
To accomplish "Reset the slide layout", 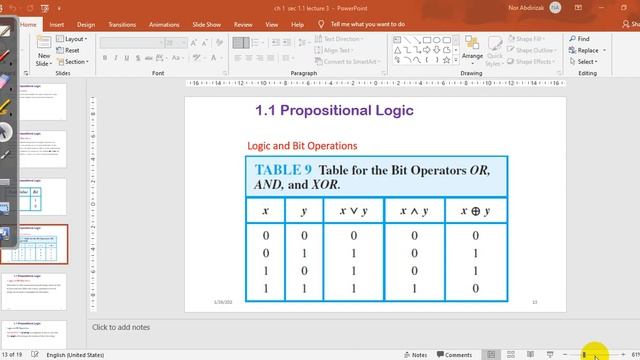I will pos(68,50).
